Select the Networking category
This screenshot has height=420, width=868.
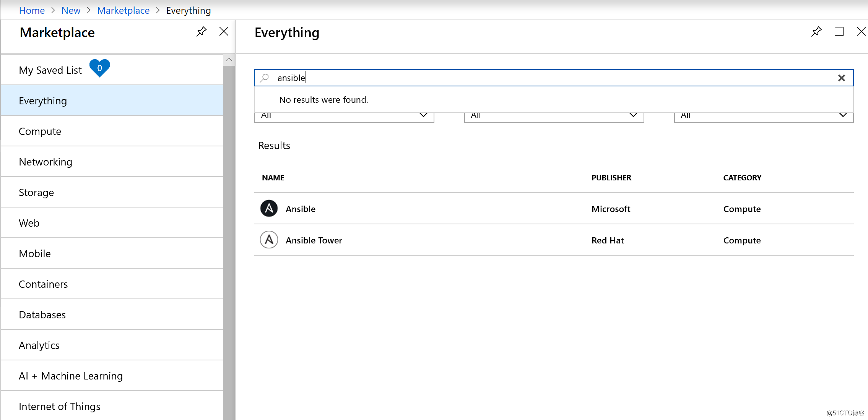[112, 162]
